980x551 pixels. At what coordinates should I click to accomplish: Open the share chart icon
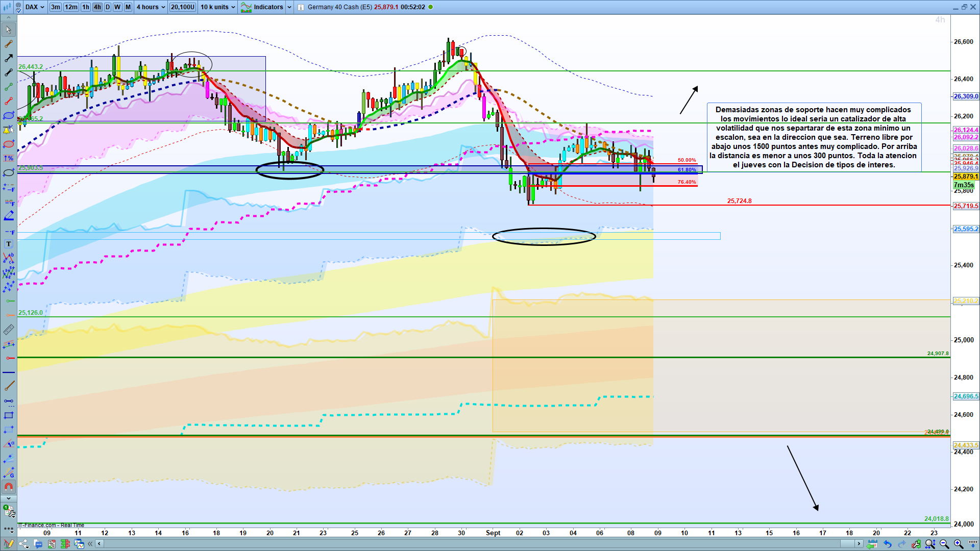(24, 544)
